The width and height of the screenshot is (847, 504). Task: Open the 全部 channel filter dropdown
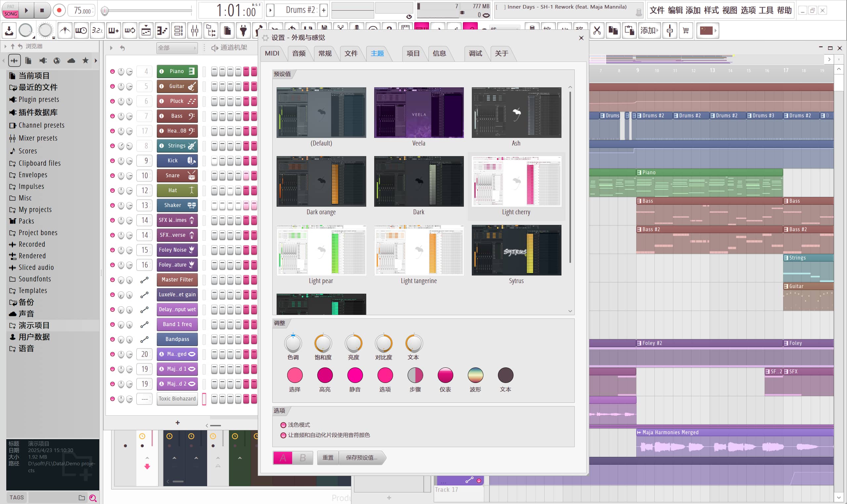click(177, 48)
